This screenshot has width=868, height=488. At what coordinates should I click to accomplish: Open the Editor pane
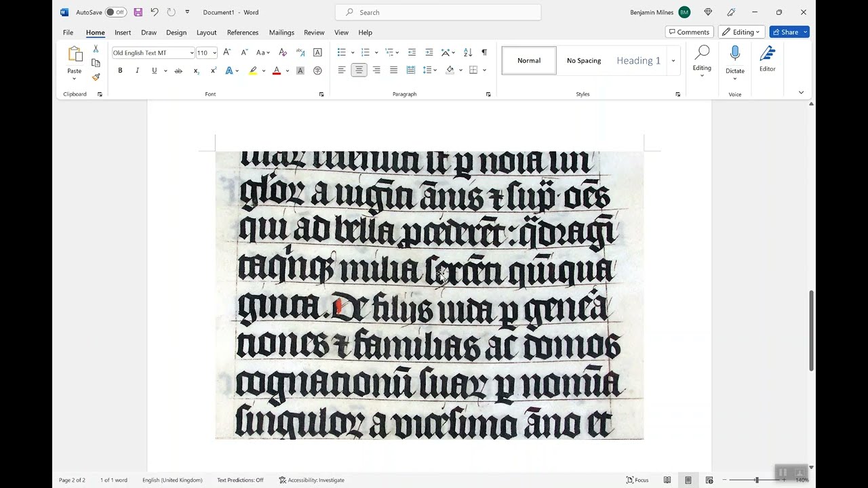coord(767,60)
